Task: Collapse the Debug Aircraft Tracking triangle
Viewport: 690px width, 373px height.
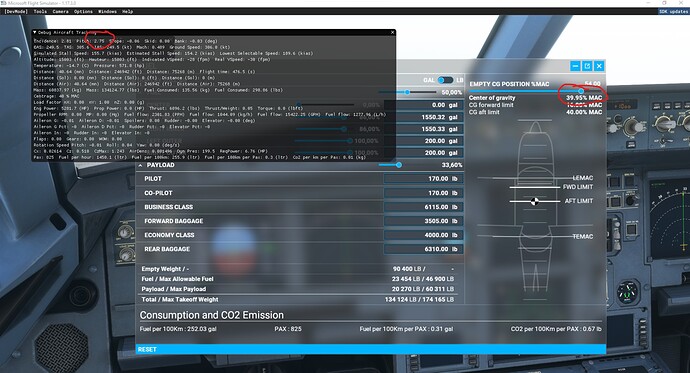Action: (35, 33)
